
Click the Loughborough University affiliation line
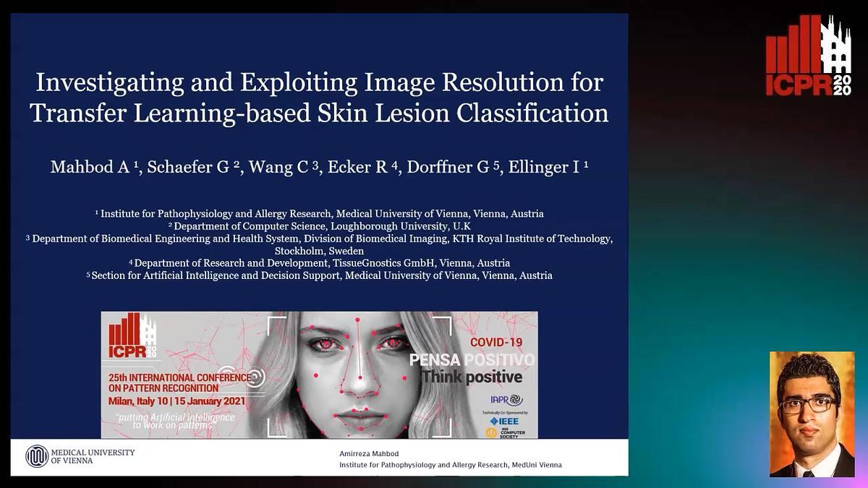click(x=319, y=226)
